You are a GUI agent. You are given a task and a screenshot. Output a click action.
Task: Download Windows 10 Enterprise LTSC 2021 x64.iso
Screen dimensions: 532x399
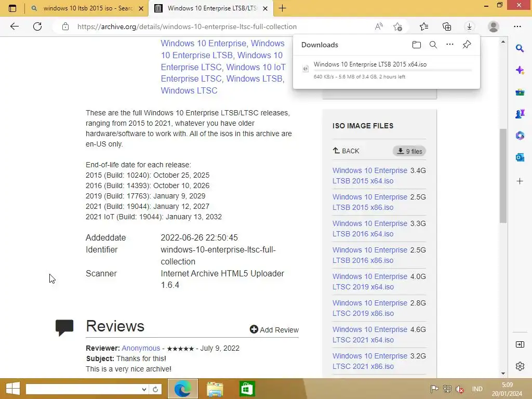[x=370, y=335]
